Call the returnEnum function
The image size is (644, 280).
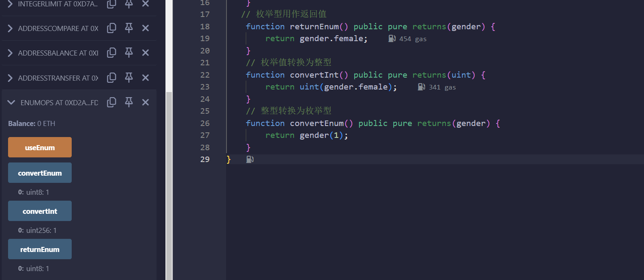(x=40, y=249)
